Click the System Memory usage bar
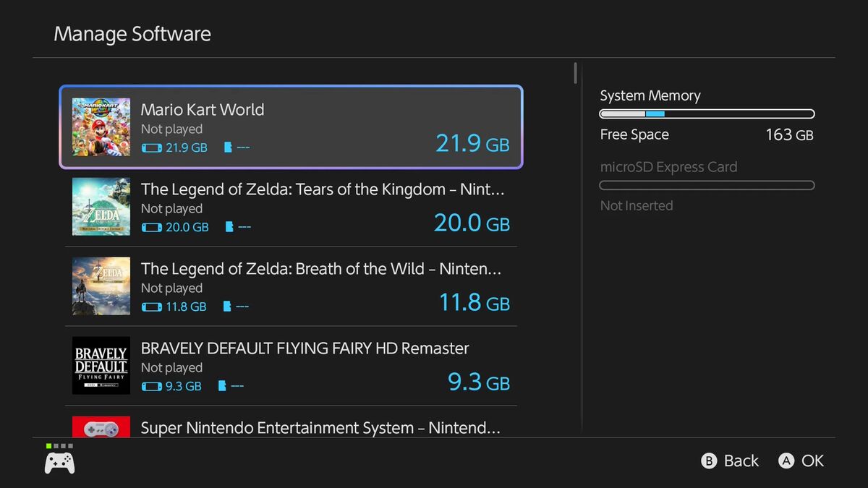Viewport: 868px width, 488px height. [x=707, y=114]
